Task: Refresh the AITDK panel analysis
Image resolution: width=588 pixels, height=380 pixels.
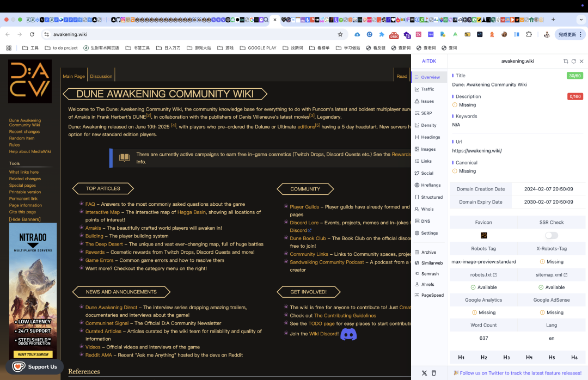Action: tap(574, 61)
